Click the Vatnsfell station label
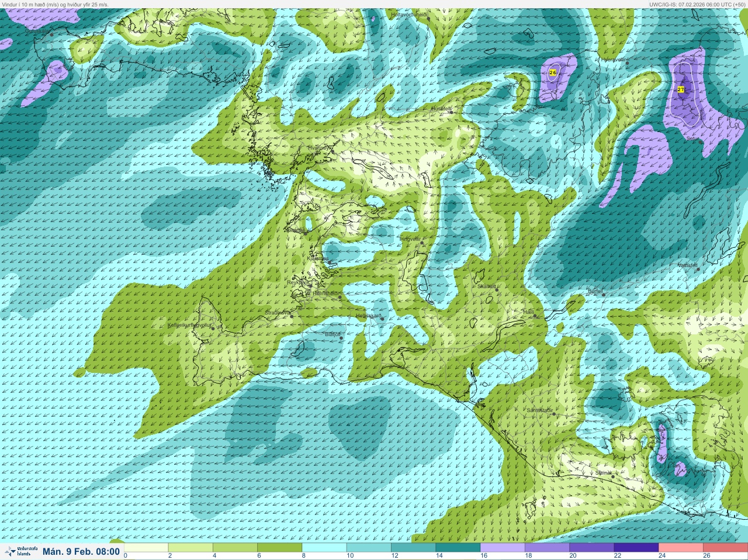 (x=688, y=265)
